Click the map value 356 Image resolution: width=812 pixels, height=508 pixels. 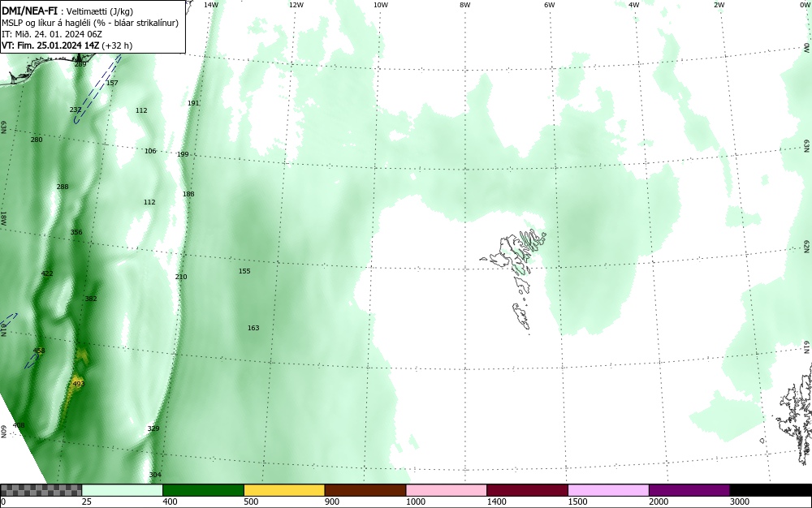76,232
